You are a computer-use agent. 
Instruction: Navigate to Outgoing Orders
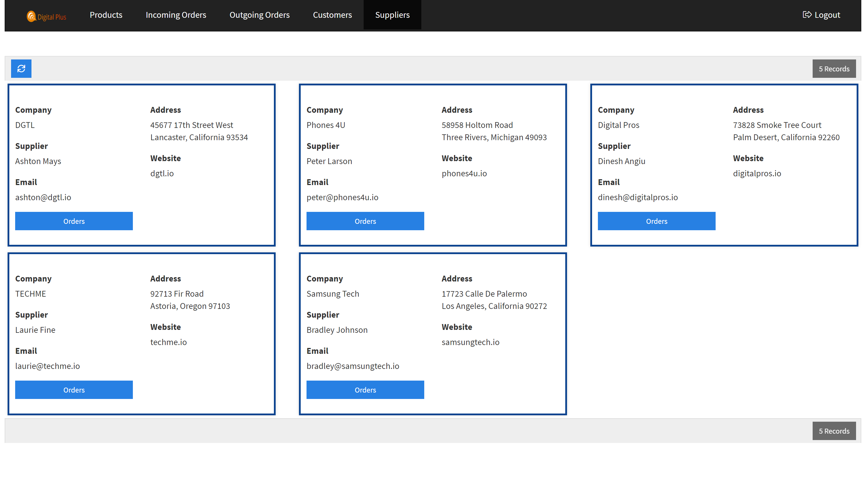click(259, 15)
